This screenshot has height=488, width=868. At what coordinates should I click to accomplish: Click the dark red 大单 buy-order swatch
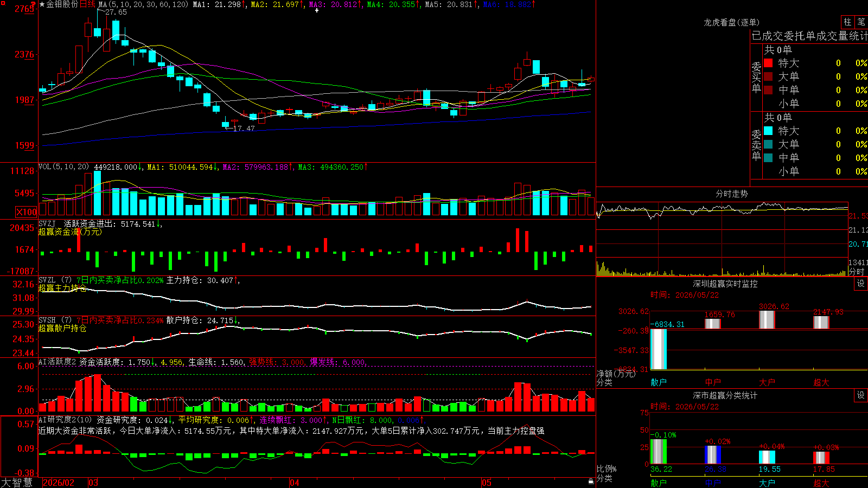click(768, 76)
